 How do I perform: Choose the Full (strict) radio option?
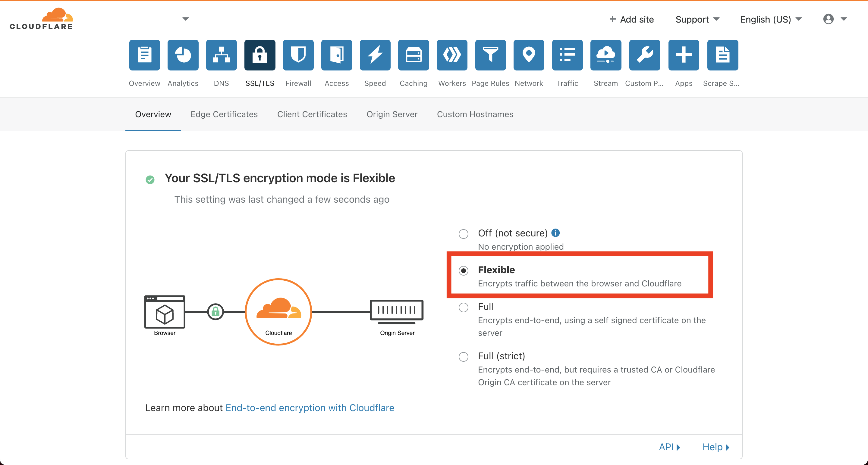pyautogui.click(x=463, y=357)
